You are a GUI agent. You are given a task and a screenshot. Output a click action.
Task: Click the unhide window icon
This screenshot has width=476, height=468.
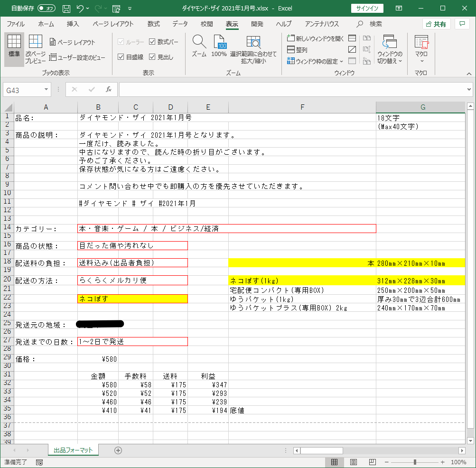pyautogui.click(x=352, y=61)
